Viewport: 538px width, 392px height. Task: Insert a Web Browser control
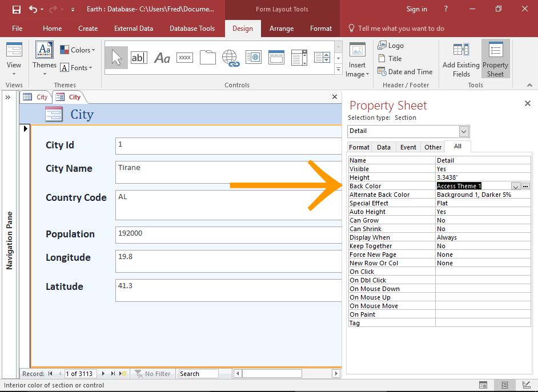253,57
